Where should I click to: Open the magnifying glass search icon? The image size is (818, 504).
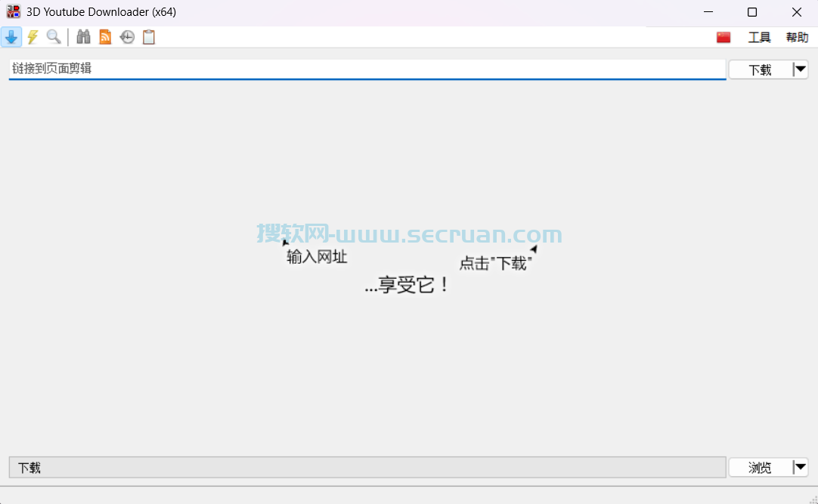click(x=54, y=37)
